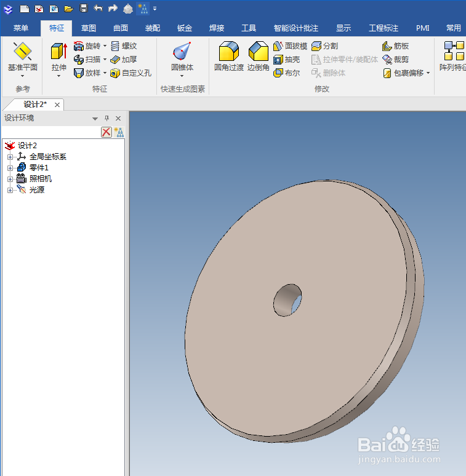
Task: Select the Loft (放样) tool
Action: 87,73
